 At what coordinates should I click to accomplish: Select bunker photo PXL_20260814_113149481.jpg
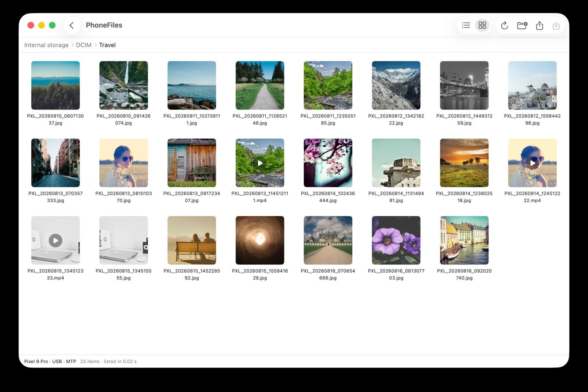pos(396,163)
